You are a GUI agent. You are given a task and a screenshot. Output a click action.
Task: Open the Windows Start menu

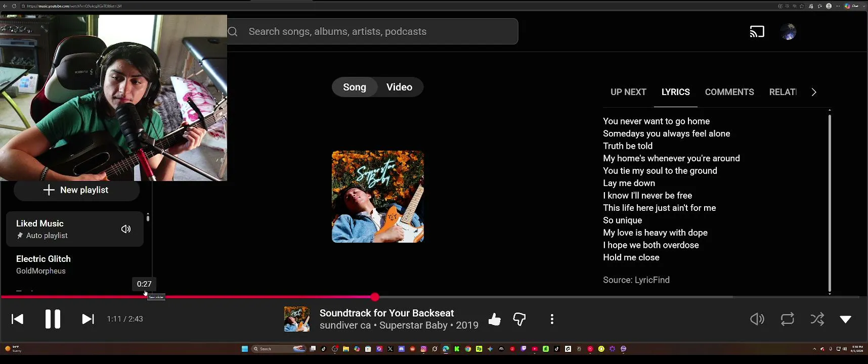[245, 349]
